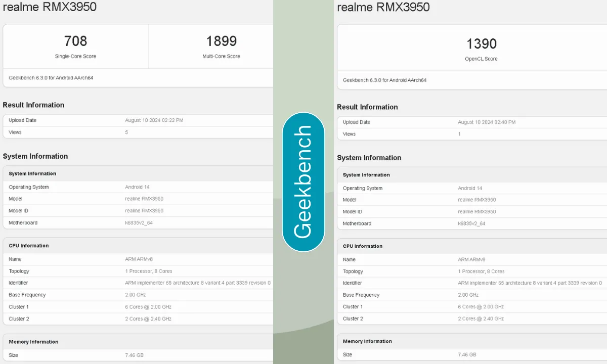Click upload date "August 10 2024 02:22 PM"
The image size is (607, 364).
pos(154,120)
